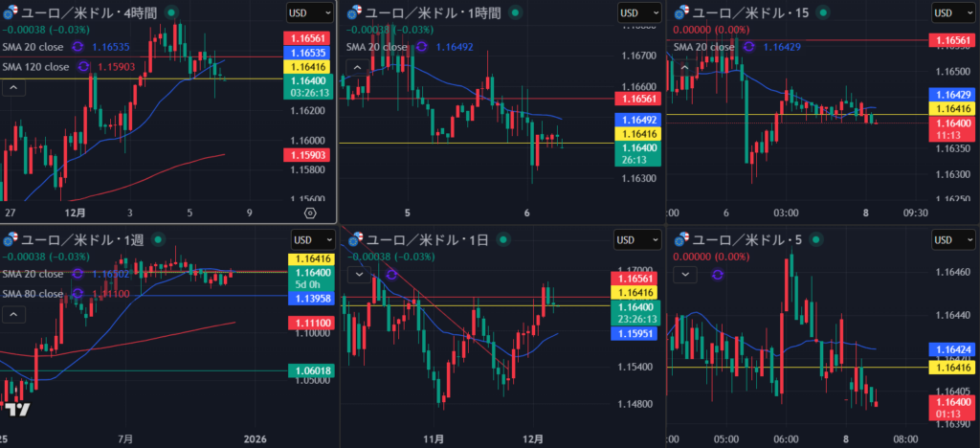The height and width of the screenshot is (448, 980).
Task: Open USD currency dropdown on 4-hour chart
Action: tap(309, 12)
